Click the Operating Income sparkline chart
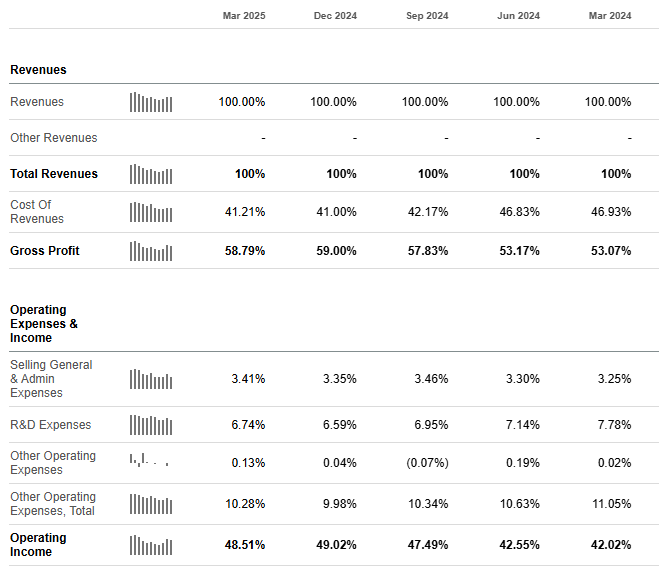This screenshot has height=569, width=659. (x=151, y=546)
